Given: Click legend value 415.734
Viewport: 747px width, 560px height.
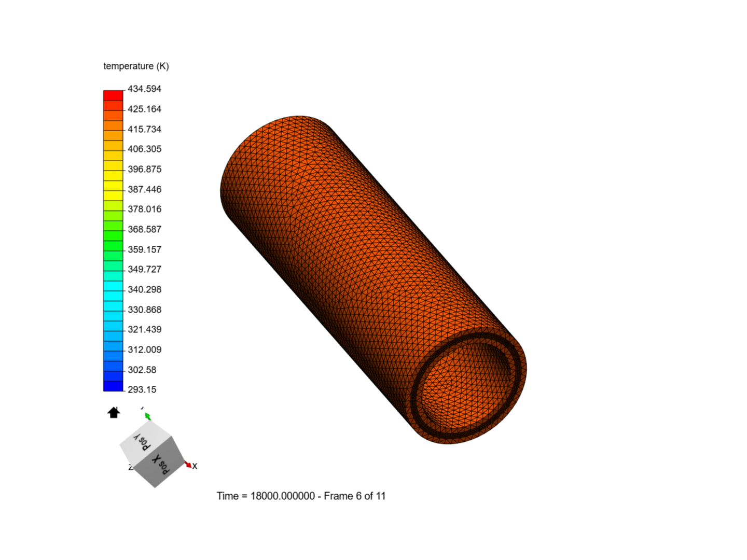Looking at the screenshot, I should 145,129.
